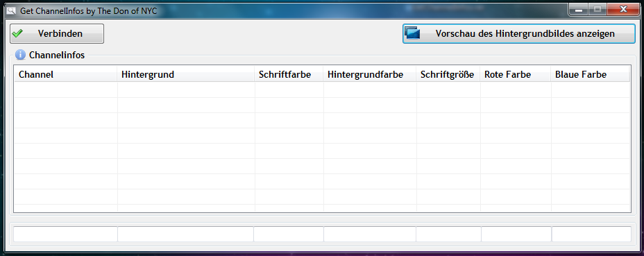Focus the bottom field under Blaue Farbe column
Viewport: 644px width, 256px height.
[x=591, y=234]
